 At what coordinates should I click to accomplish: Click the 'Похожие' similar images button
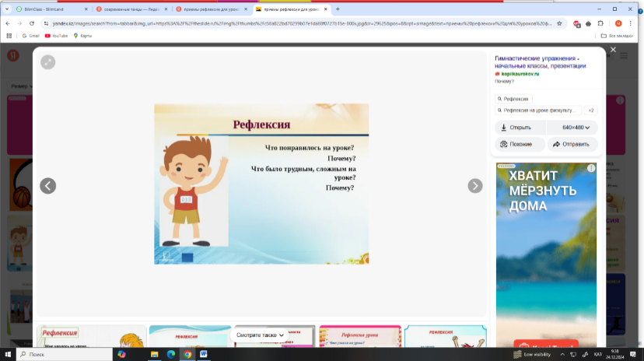pyautogui.click(x=519, y=144)
